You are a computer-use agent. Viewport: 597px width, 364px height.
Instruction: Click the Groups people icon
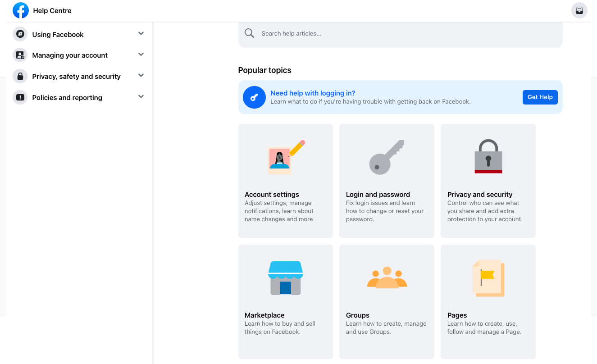387,278
